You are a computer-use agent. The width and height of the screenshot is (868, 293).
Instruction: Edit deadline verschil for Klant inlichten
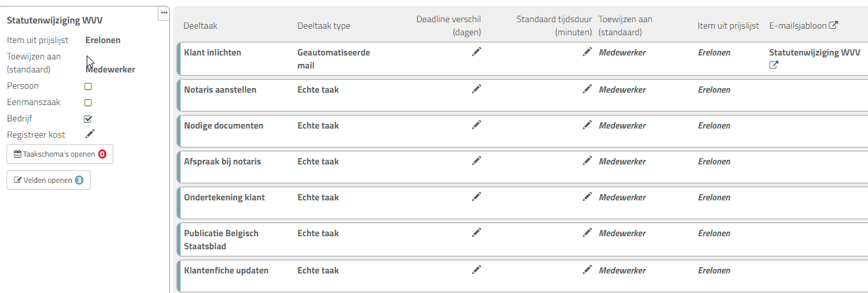click(x=476, y=52)
